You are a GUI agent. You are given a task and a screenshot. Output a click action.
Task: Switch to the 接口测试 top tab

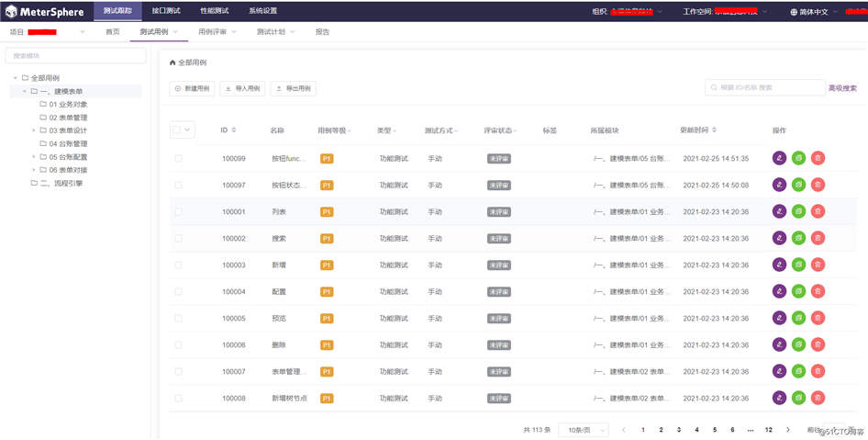point(166,11)
